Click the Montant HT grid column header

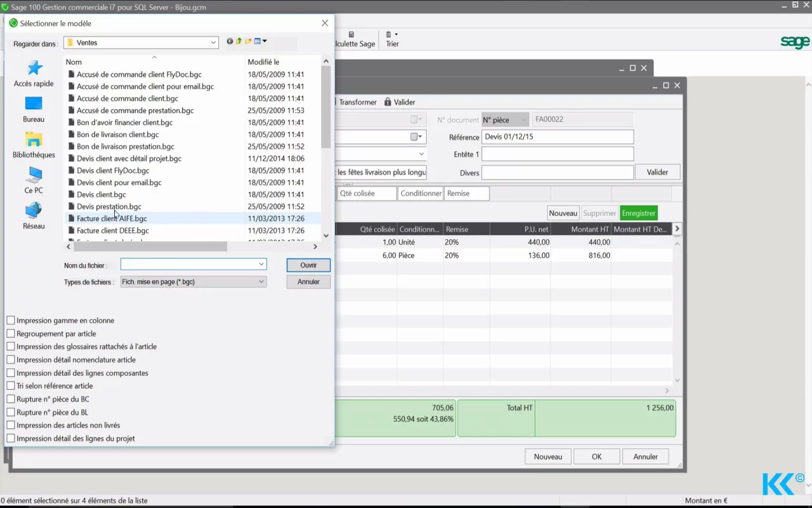580,229
